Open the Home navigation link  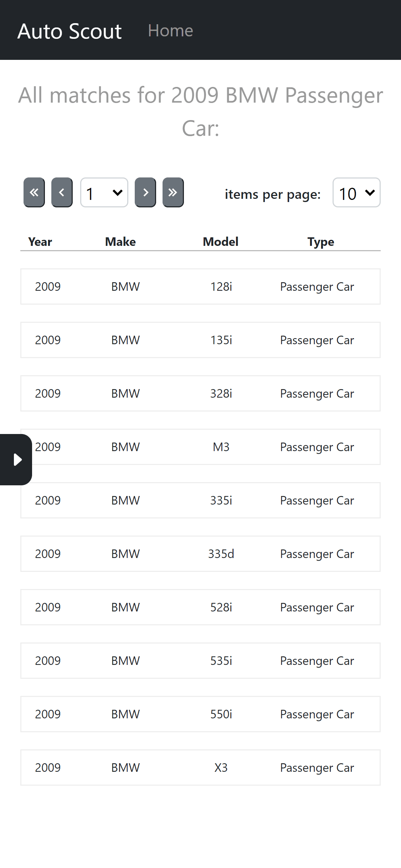(x=170, y=31)
